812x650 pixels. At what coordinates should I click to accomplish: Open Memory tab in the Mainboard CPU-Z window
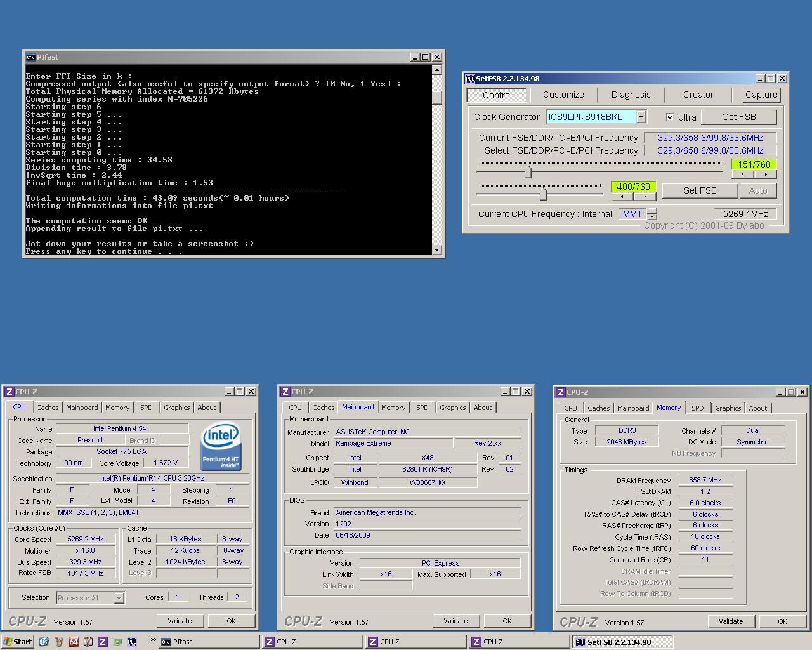click(x=393, y=408)
